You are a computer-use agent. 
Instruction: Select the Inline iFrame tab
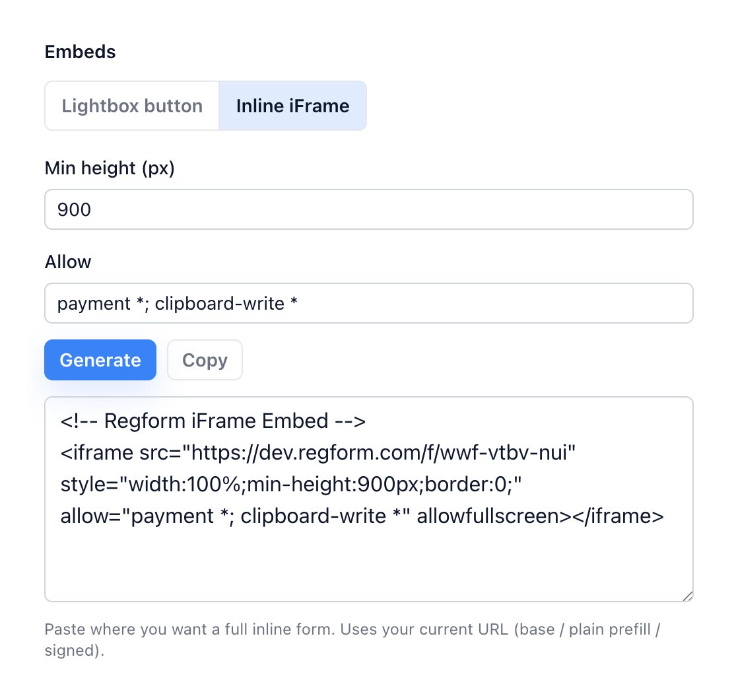coord(292,106)
